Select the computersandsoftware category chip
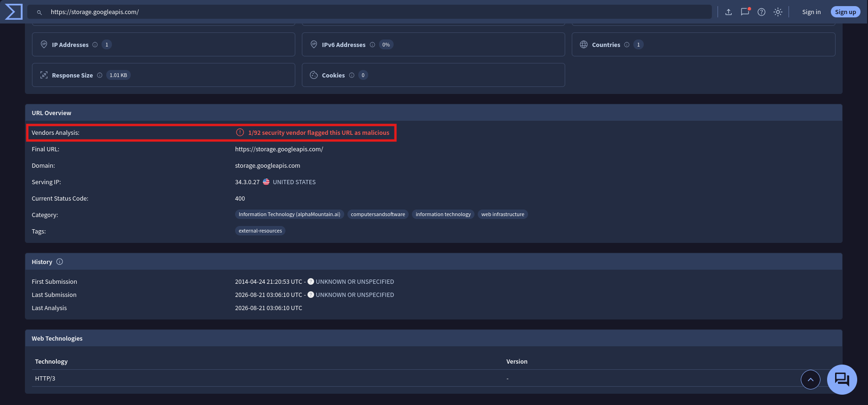 (378, 214)
